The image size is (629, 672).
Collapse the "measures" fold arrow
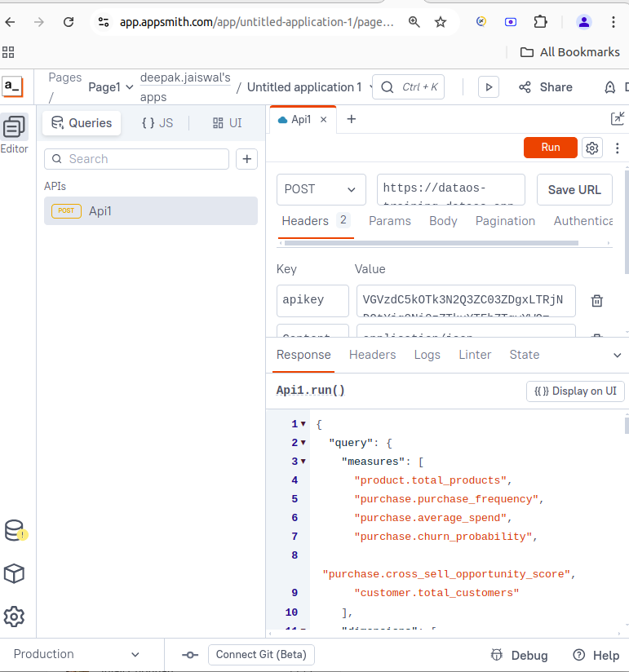click(303, 461)
